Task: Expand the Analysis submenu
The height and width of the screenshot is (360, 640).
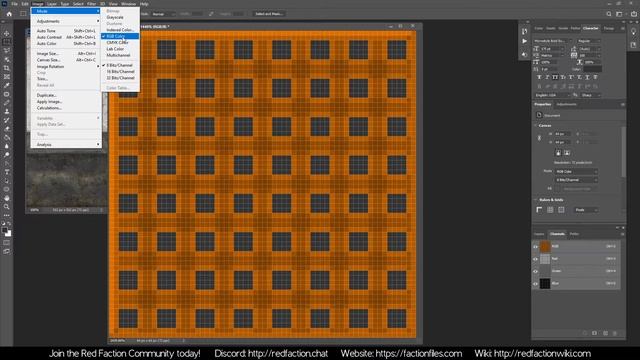Action: [x=65, y=144]
